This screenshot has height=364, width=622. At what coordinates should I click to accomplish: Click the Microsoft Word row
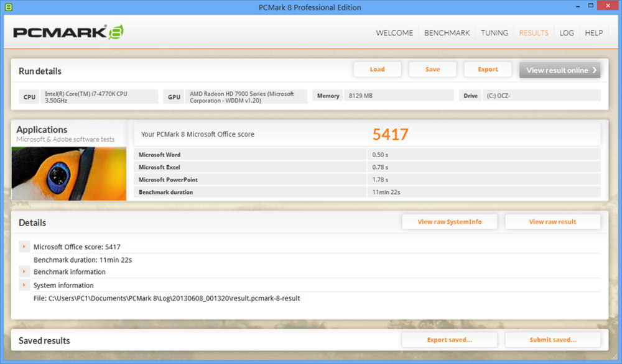point(368,155)
